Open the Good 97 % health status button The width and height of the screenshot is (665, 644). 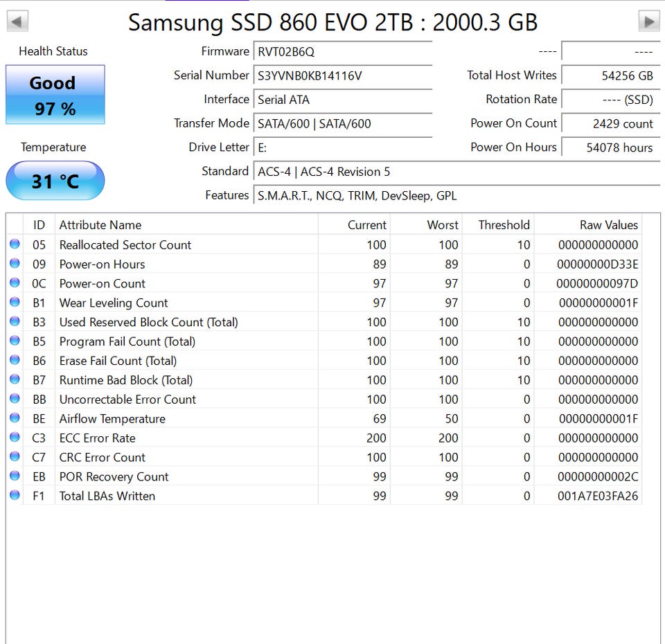pyautogui.click(x=55, y=95)
